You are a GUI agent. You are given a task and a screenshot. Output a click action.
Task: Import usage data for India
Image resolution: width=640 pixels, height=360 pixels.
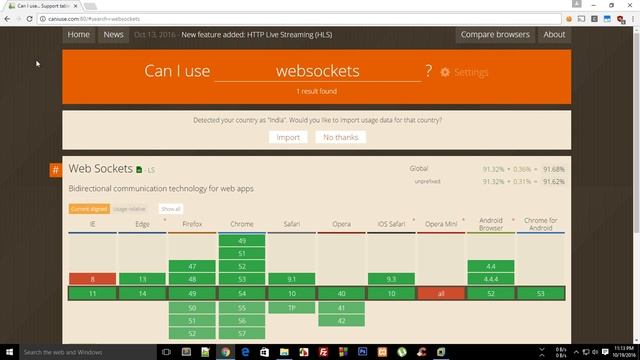(x=288, y=137)
